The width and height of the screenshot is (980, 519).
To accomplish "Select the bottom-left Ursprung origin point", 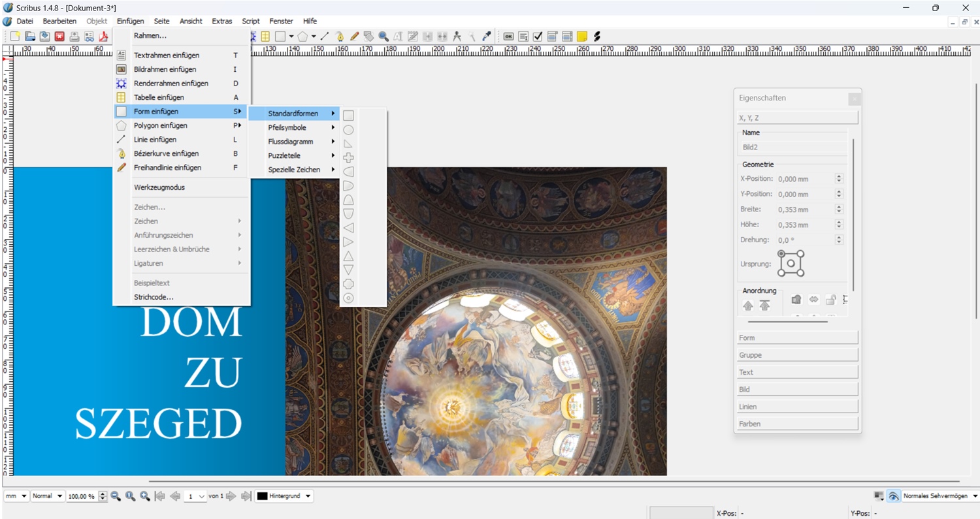I will point(781,274).
